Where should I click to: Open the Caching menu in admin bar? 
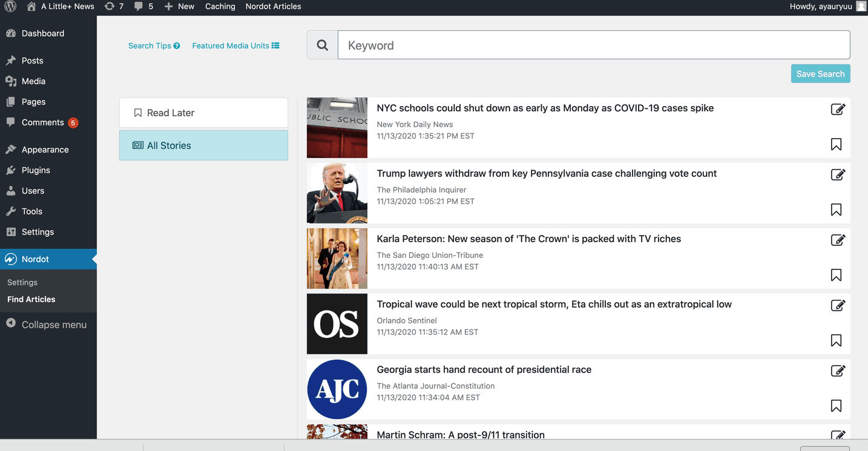click(220, 7)
